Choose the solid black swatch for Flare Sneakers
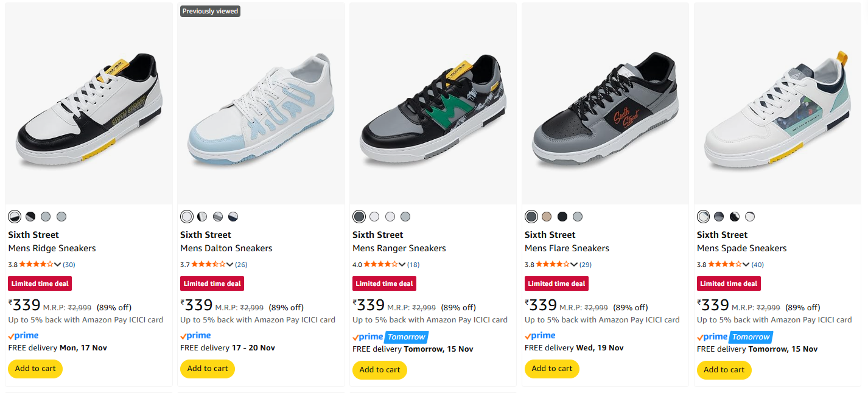 coord(562,217)
